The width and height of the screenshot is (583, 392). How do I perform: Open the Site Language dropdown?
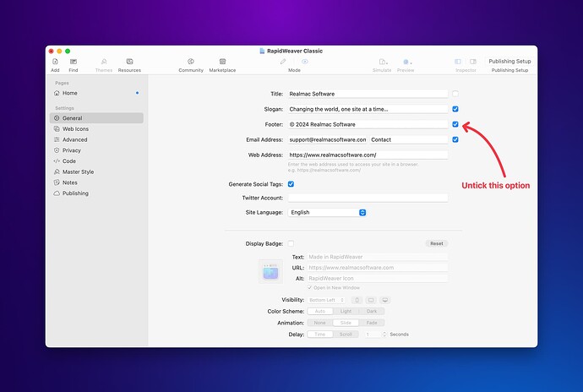click(x=327, y=212)
